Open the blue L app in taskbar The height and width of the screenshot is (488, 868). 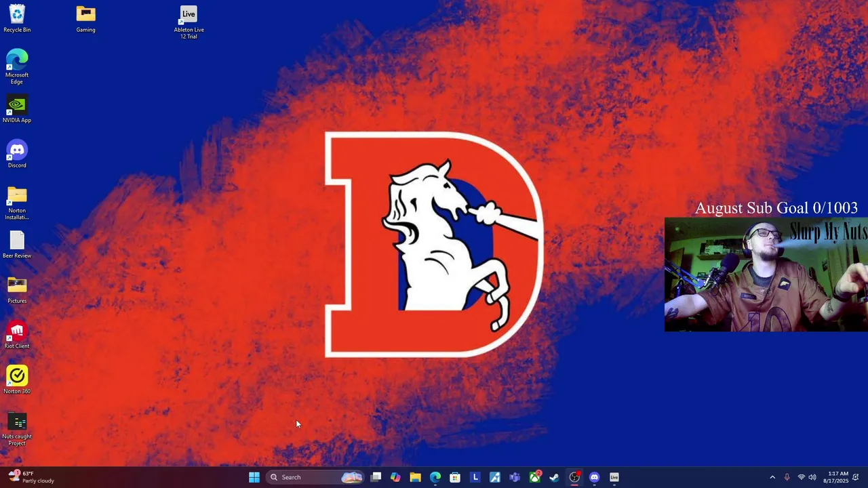(x=475, y=477)
